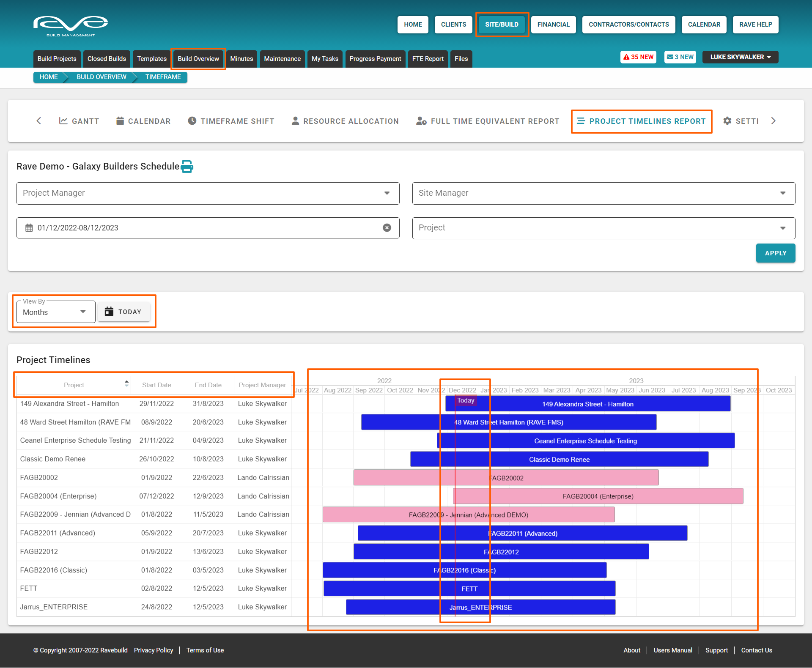Viewport: 812px width, 668px height.
Task: Open the 3 NEW messages badge
Action: [680, 57]
